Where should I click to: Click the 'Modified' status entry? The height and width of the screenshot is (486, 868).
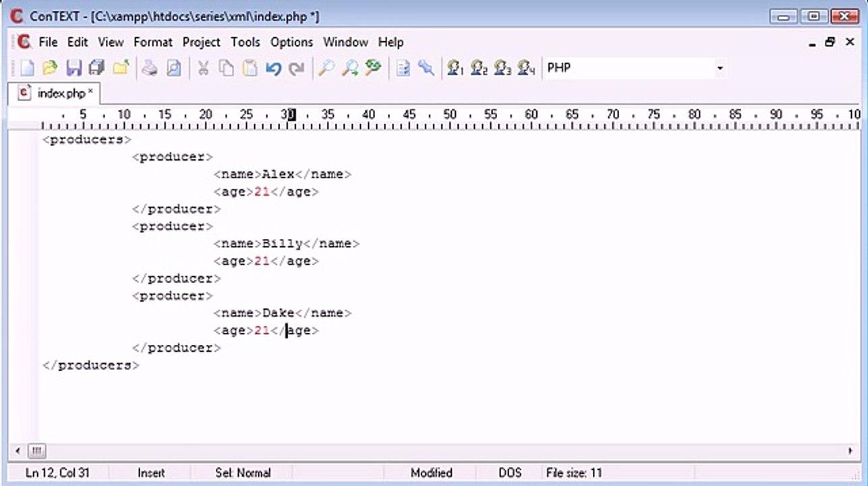pyautogui.click(x=432, y=473)
